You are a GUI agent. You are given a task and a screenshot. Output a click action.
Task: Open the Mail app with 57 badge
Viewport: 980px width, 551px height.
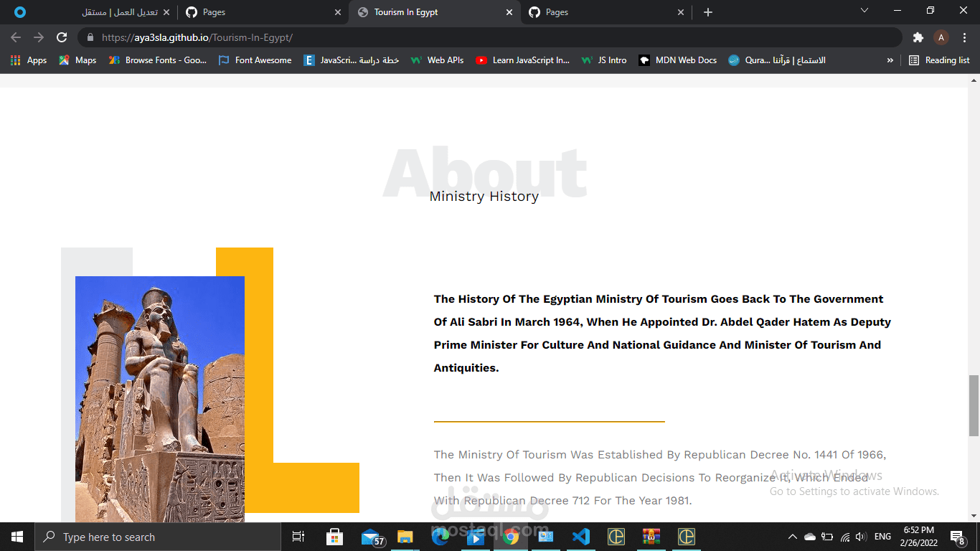point(372,537)
